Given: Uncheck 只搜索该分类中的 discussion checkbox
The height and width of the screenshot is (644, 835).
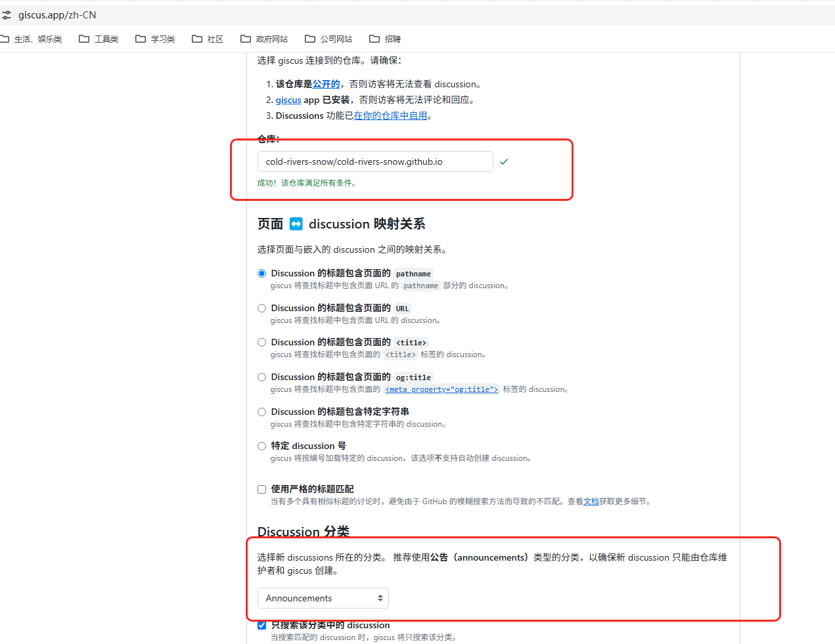Looking at the screenshot, I should pyautogui.click(x=262, y=625).
